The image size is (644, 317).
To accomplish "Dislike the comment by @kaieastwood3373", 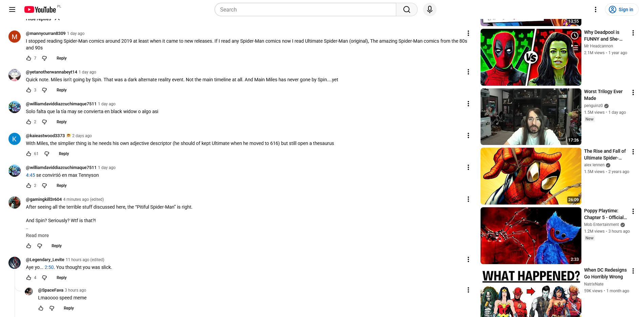I will coord(47,154).
